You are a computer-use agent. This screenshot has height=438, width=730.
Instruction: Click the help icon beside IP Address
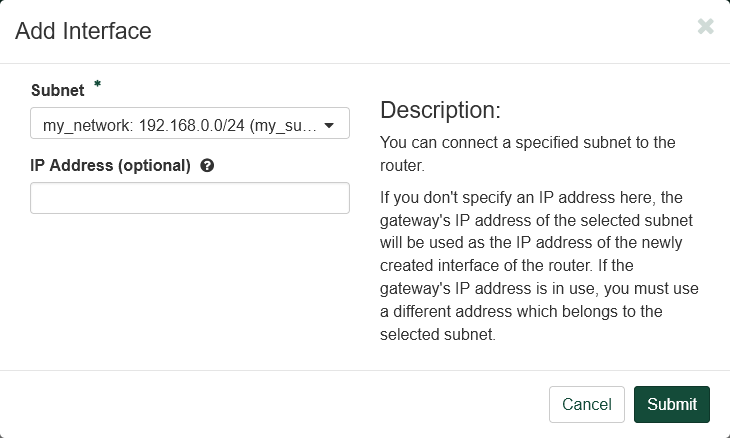tap(207, 166)
